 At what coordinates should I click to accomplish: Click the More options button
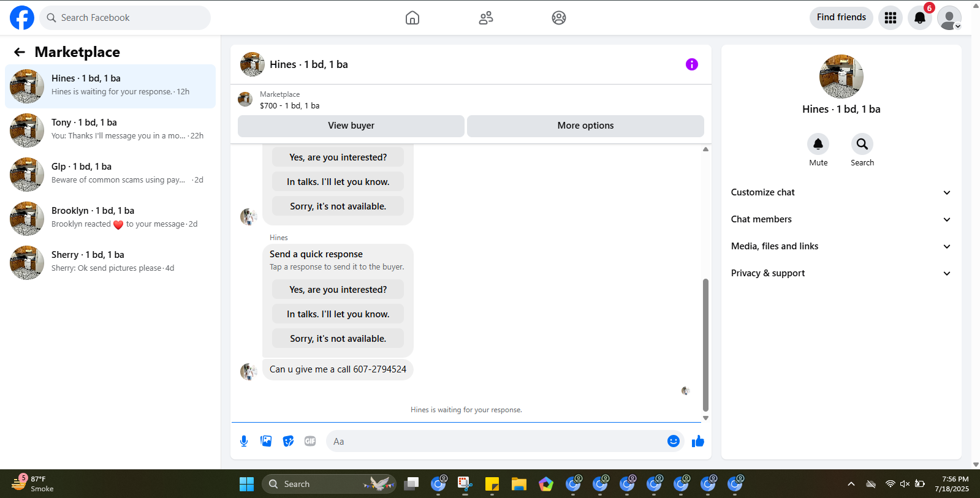click(x=585, y=126)
